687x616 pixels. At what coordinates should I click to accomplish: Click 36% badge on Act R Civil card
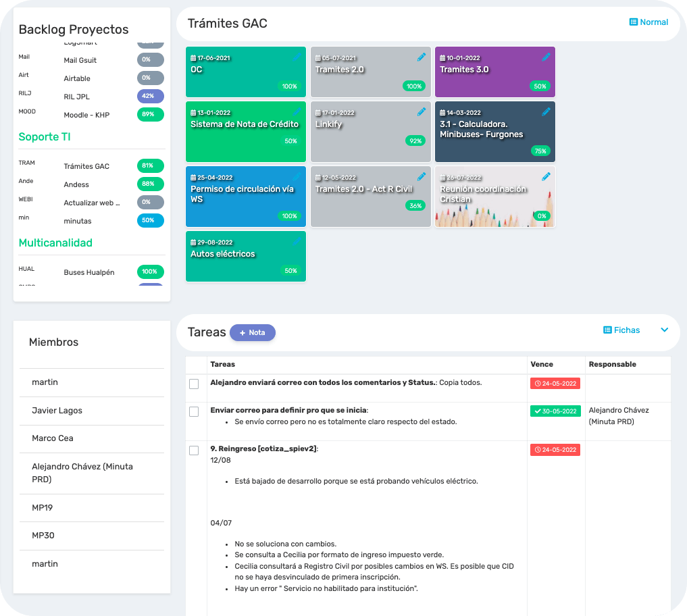[x=415, y=206]
